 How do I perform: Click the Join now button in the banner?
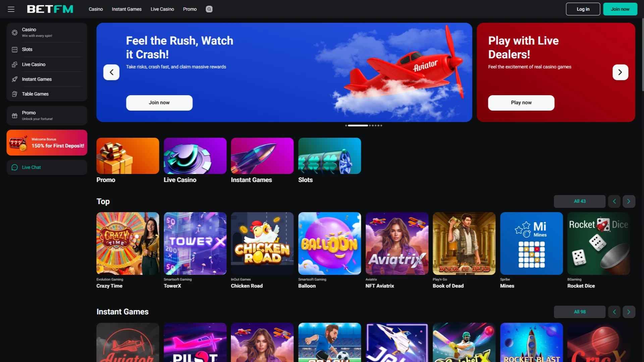(159, 103)
